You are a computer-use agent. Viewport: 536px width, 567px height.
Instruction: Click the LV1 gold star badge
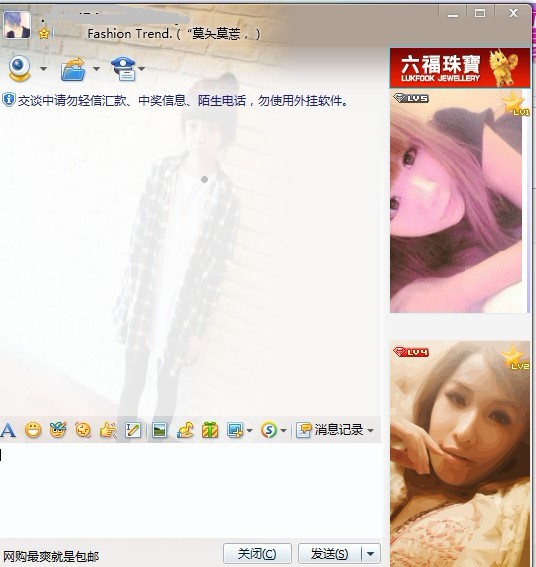point(516,104)
